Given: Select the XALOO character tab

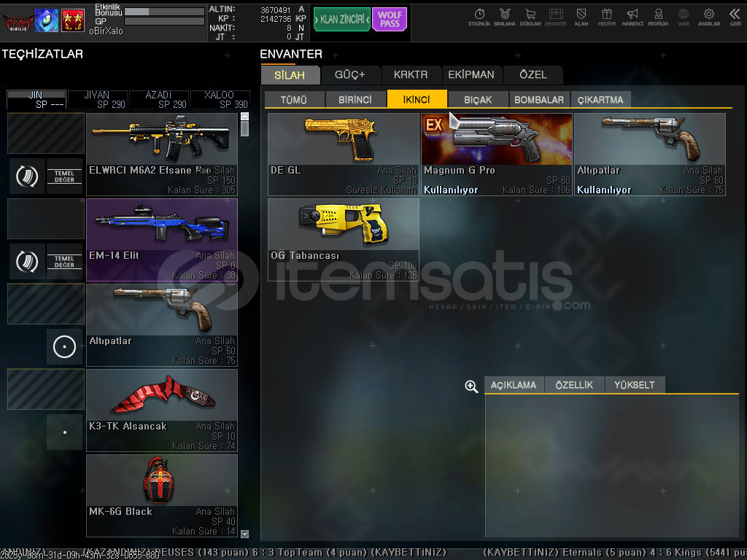Looking at the screenshot, I should pos(220,99).
